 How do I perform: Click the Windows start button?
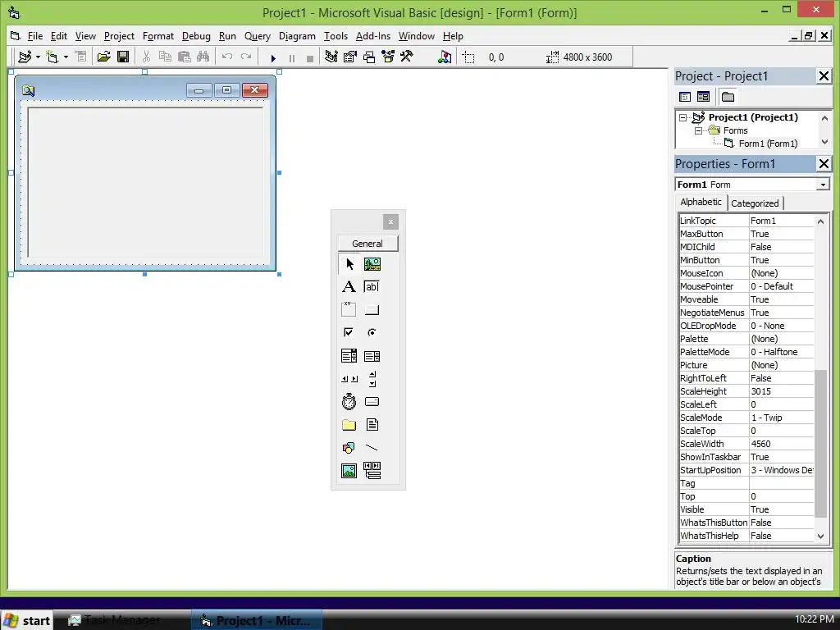(x=27, y=620)
